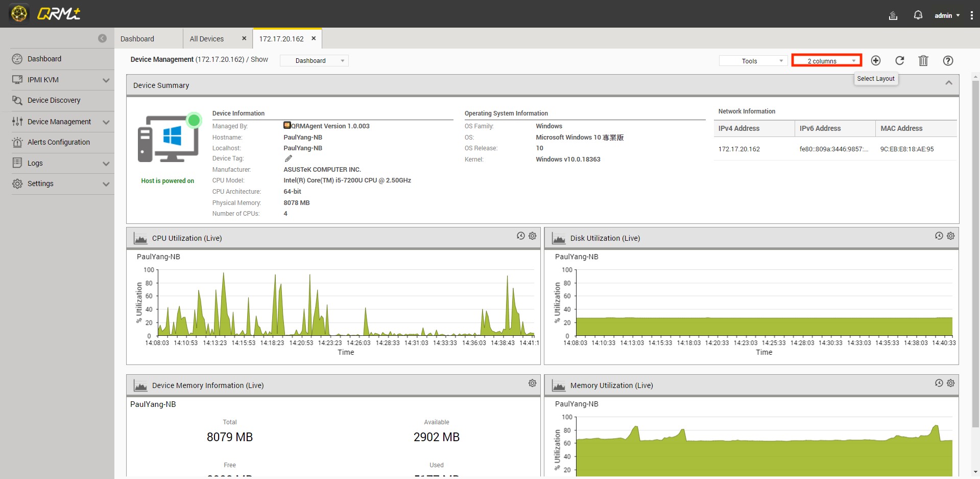Expand the IPMI KVM sidebar menu
The width and height of the screenshot is (980, 479).
61,80
